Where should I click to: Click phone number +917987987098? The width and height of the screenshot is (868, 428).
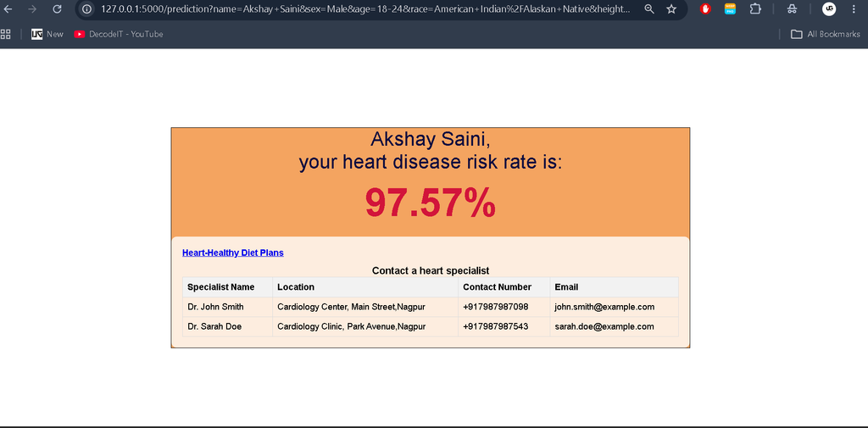tap(495, 307)
